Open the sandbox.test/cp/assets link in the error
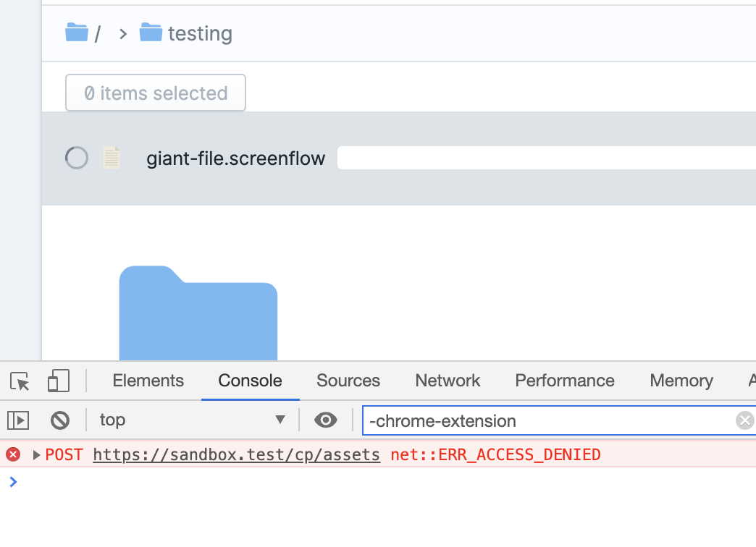Image resolution: width=756 pixels, height=547 pixels. coord(236,454)
